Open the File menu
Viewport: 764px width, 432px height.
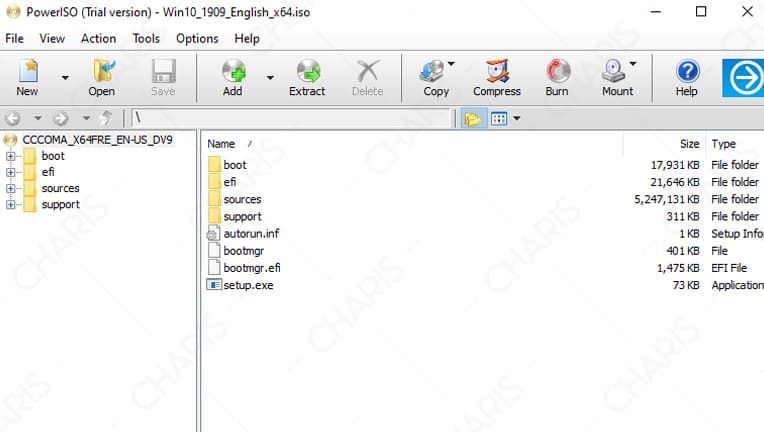click(14, 38)
